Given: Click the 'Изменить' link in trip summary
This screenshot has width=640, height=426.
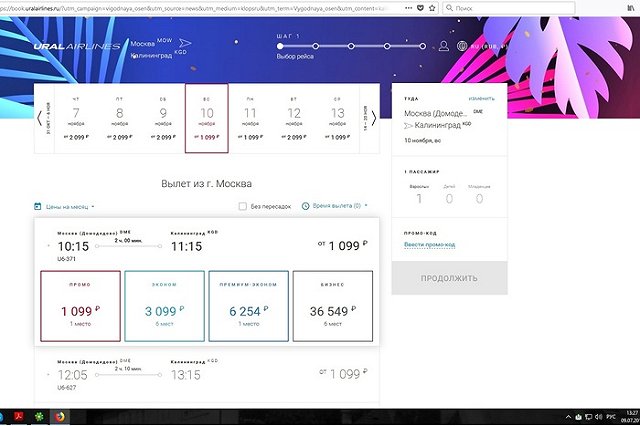Looking at the screenshot, I should click(x=480, y=99).
